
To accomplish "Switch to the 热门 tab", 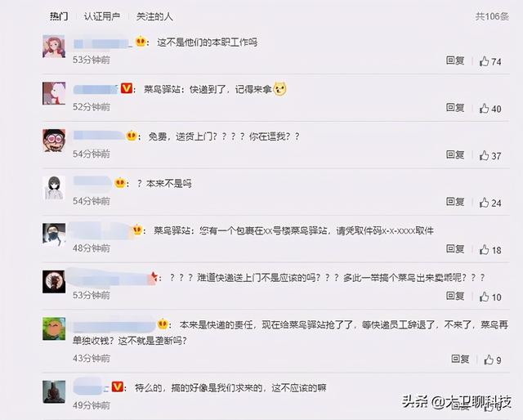I will [x=59, y=16].
